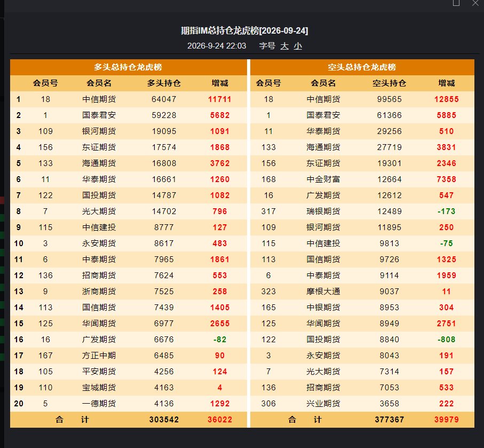The width and height of the screenshot is (484, 448).
Task: Click long position value 8777
Action: pos(164,227)
